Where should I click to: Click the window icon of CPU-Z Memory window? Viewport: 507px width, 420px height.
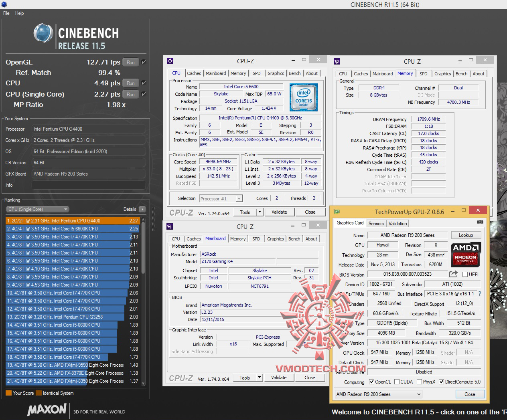[337, 61]
